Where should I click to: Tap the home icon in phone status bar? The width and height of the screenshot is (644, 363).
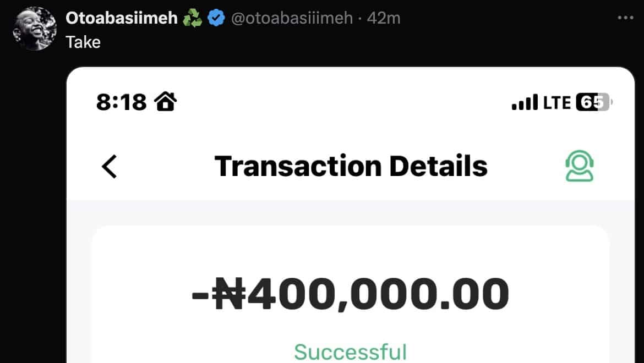pos(165,102)
